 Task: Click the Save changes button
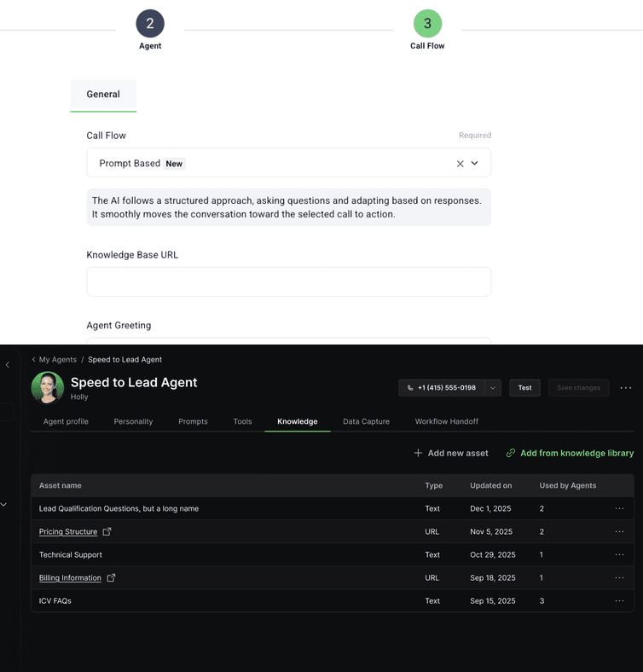pyautogui.click(x=579, y=388)
